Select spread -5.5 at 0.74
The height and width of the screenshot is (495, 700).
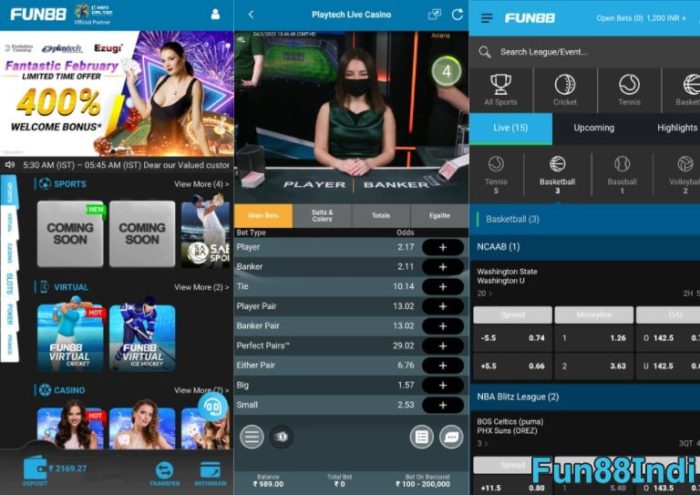(x=512, y=338)
